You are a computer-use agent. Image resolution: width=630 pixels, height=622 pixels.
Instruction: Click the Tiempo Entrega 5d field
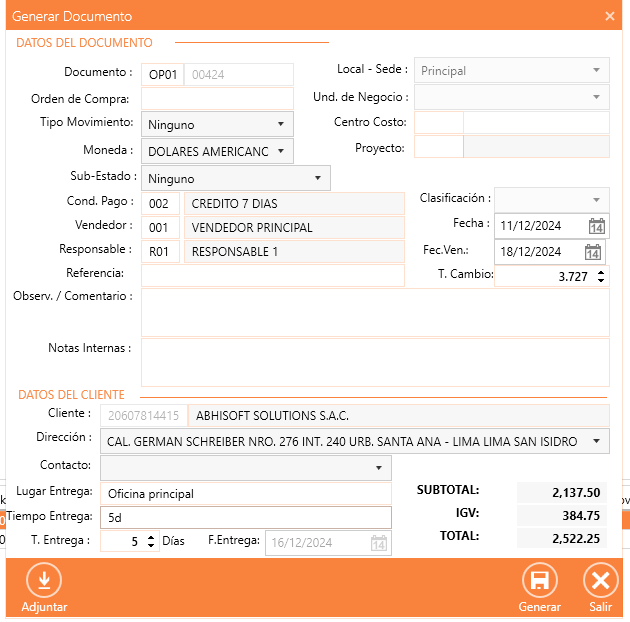[x=246, y=518]
